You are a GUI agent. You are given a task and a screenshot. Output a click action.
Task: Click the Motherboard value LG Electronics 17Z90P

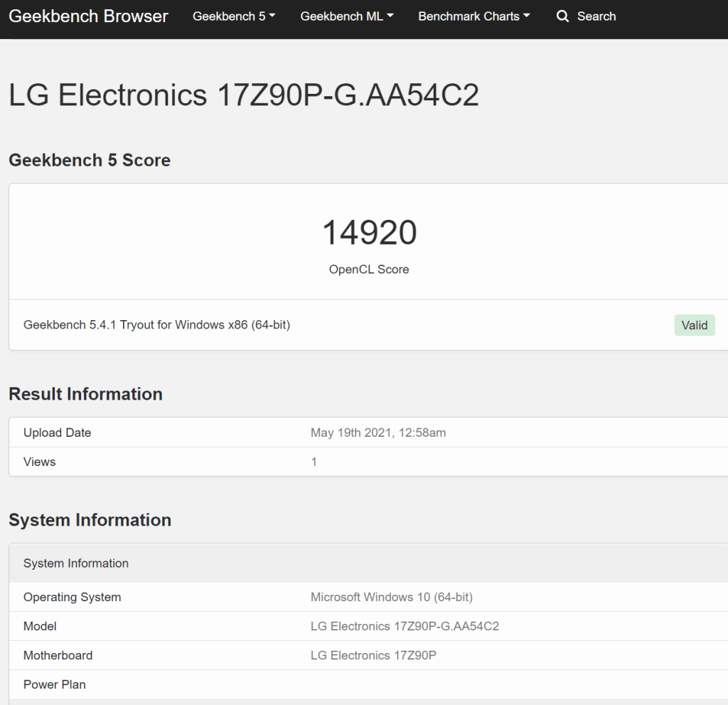tap(373, 655)
